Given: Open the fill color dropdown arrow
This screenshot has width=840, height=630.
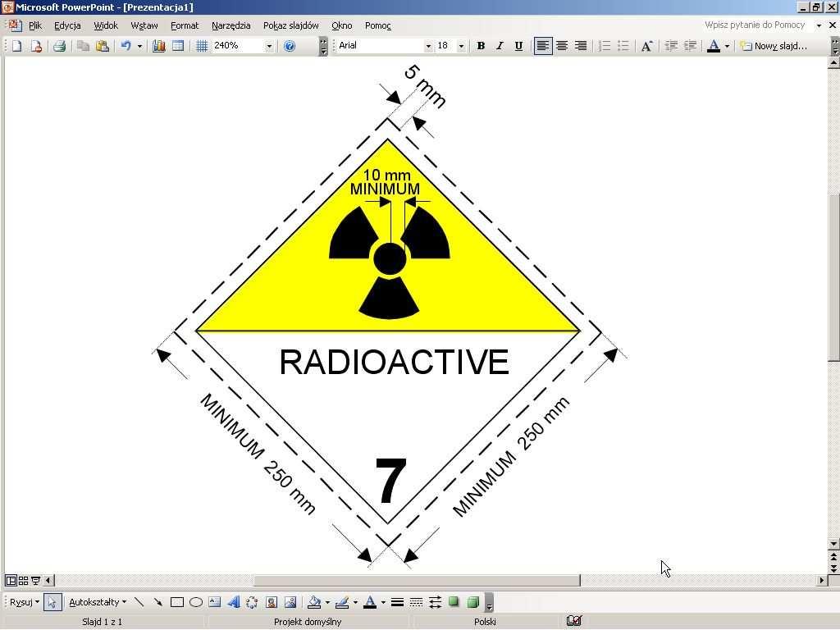Looking at the screenshot, I should pyautogui.click(x=327, y=602).
